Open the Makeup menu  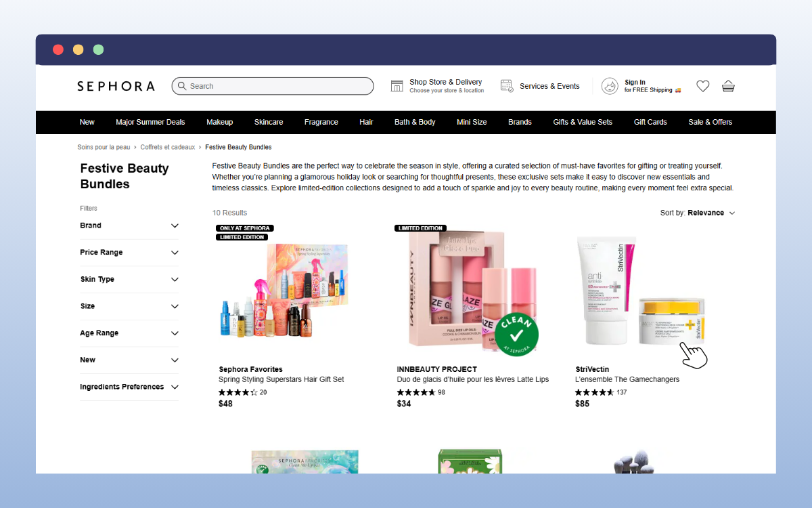coord(220,122)
